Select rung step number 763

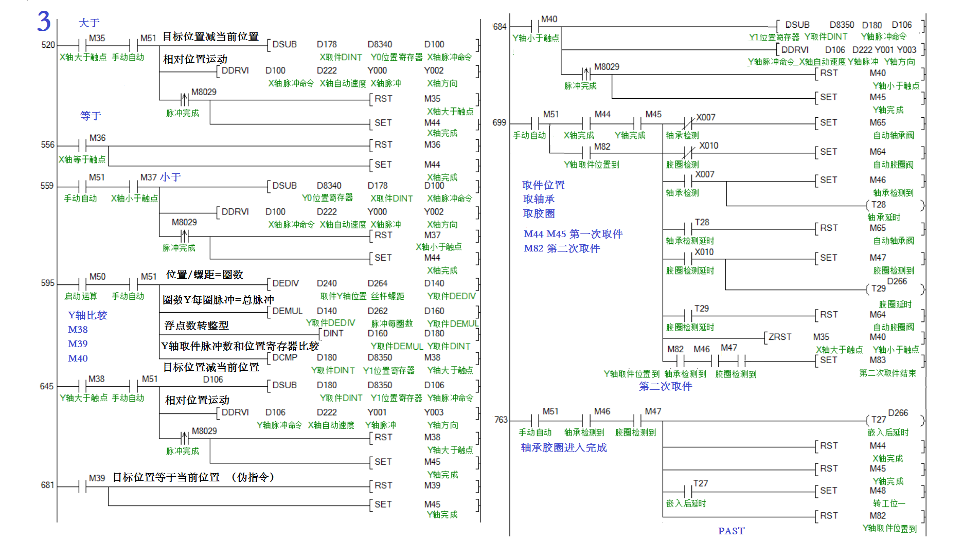click(501, 420)
